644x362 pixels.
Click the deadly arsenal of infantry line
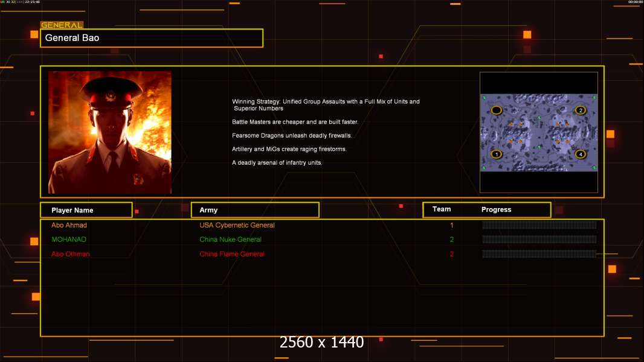[277, 163]
